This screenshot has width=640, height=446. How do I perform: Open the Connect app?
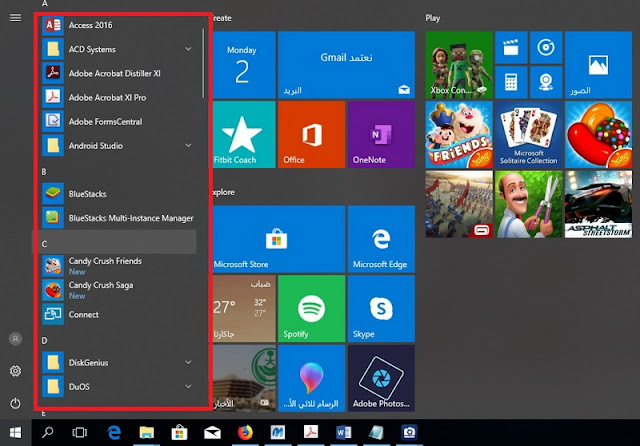(x=118, y=314)
